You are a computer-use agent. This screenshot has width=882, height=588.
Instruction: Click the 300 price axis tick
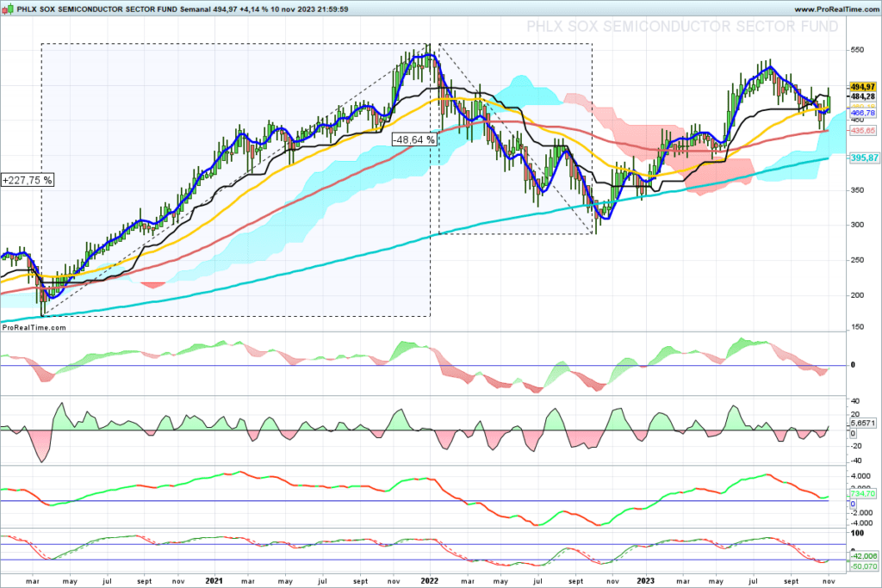click(857, 225)
